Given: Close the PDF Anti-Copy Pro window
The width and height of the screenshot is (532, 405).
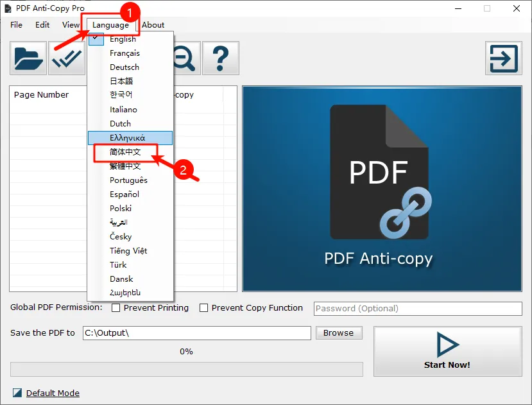Looking at the screenshot, I should pyautogui.click(x=517, y=8).
